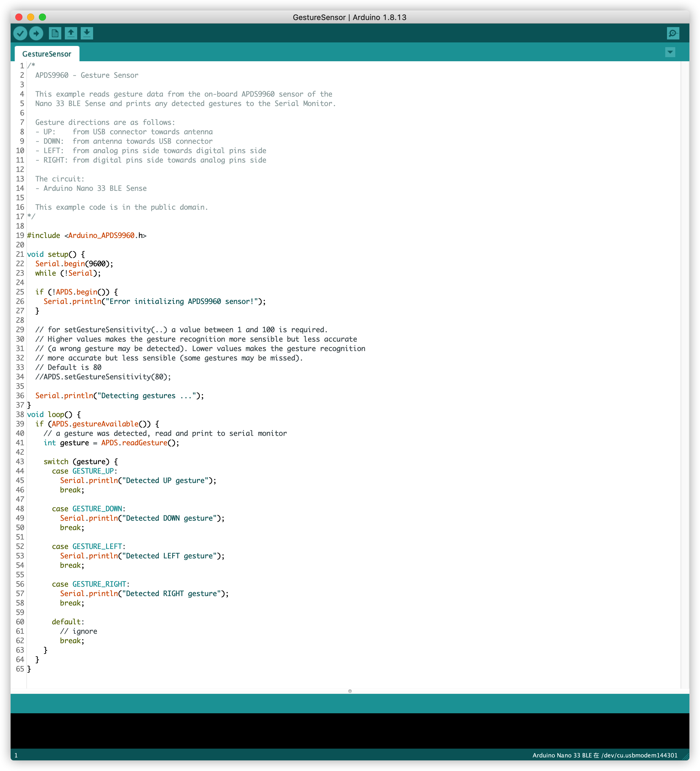Click the void loop() declaration line

pos(54,415)
